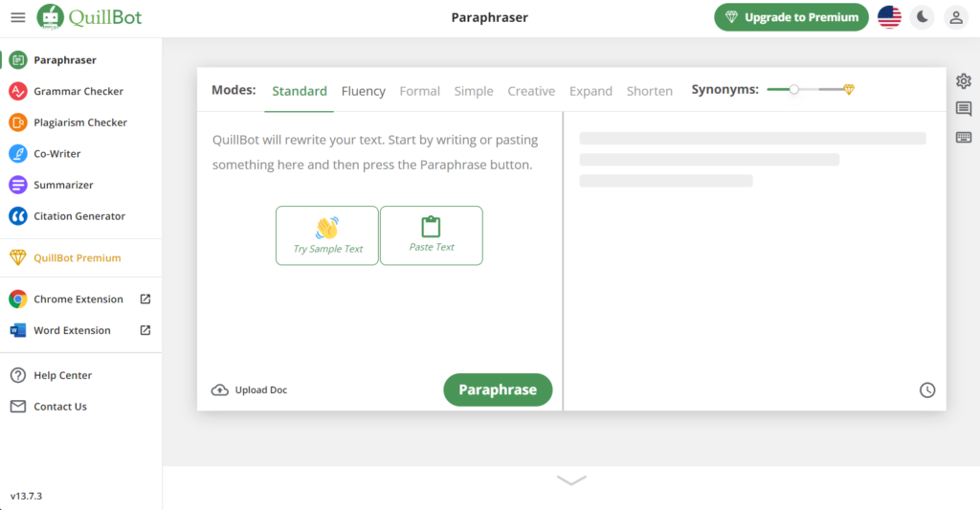Switch to Fluency mode
Viewport: 980px width, 510px height.
[363, 91]
